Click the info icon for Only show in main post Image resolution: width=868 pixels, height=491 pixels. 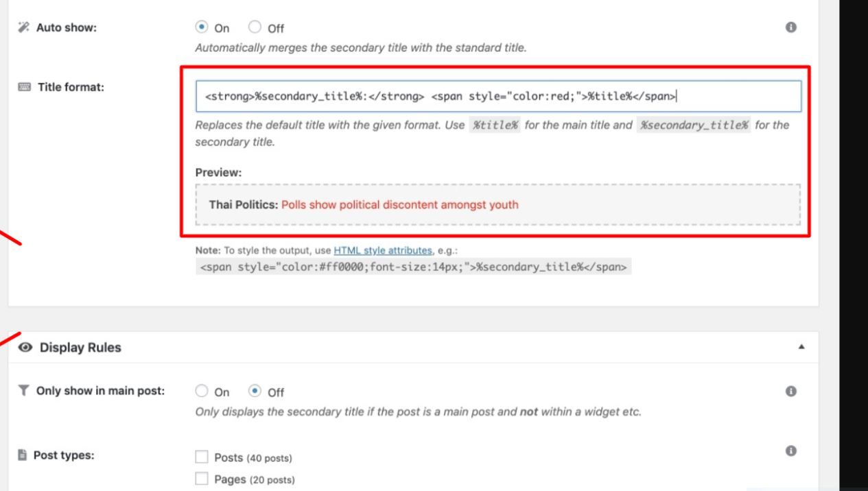click(x=790, y=391)
